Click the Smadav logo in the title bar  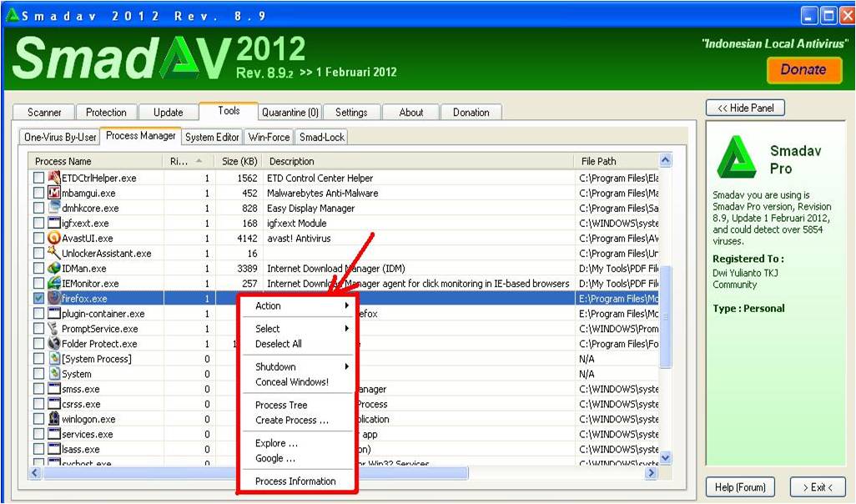pos(13,13)
